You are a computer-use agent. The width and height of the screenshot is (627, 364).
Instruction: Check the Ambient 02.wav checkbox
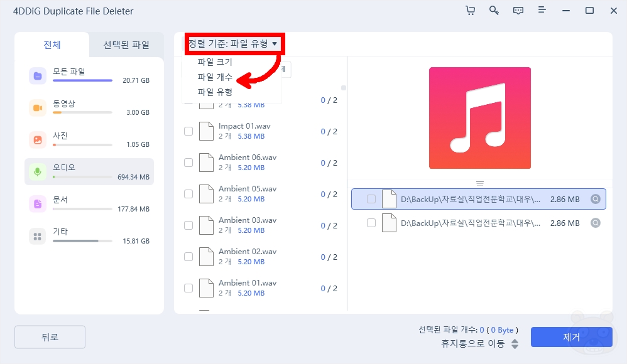click(188, 257)
